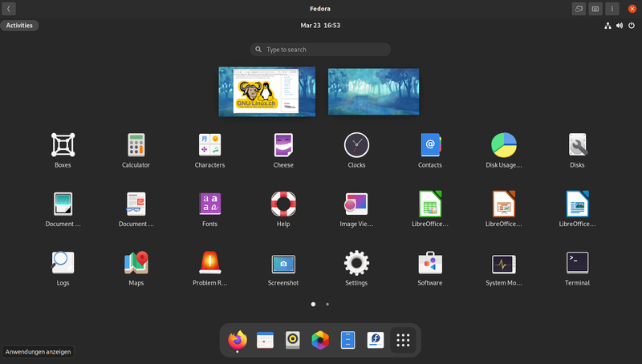Select the first app grid page dot

click(313, 305)
